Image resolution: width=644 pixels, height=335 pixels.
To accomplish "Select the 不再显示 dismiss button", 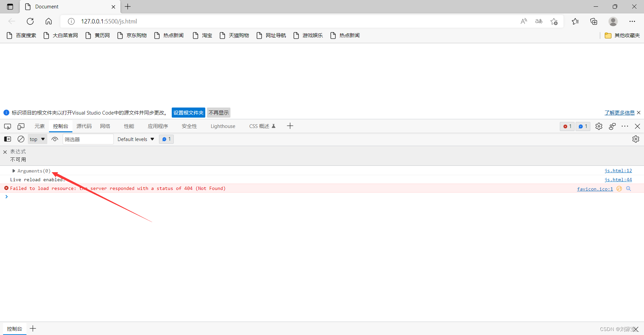I will point(218,113).
